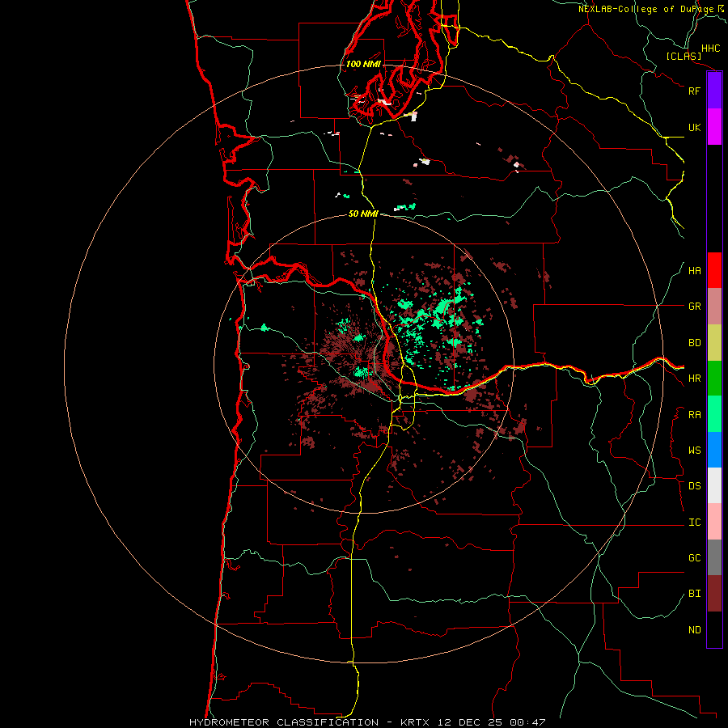
Task: Click the 'GC' legend label
Action: tap(694, 558)
